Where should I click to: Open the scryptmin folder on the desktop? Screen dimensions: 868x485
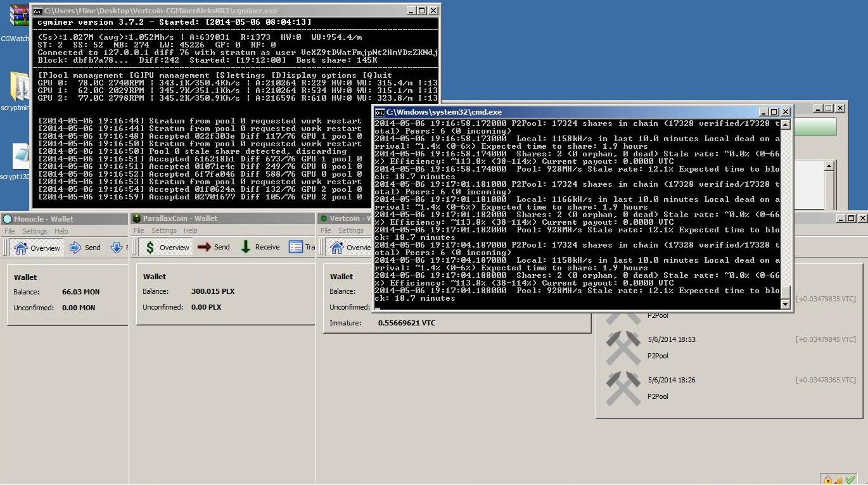click(20, 87)
